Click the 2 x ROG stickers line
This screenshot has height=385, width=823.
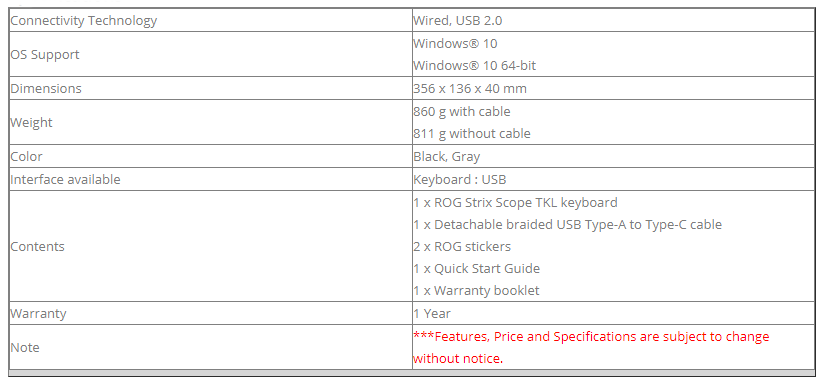click(462, 247)
